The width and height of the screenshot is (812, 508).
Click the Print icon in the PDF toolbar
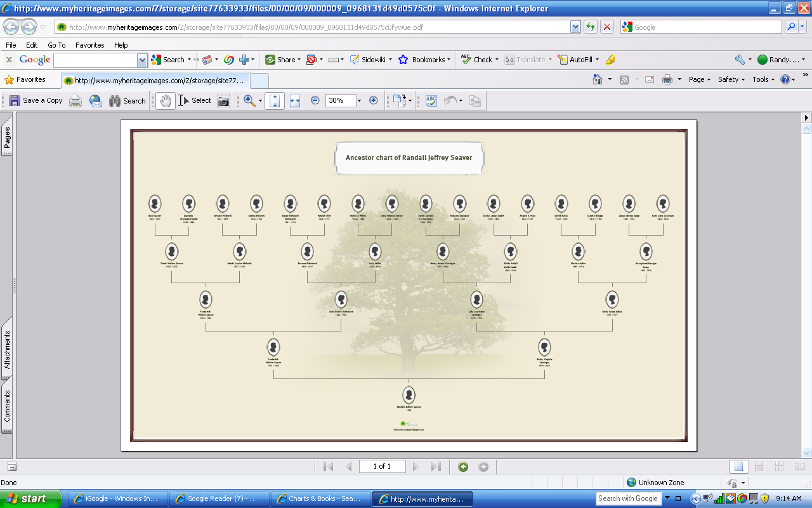tap(75, 100)
